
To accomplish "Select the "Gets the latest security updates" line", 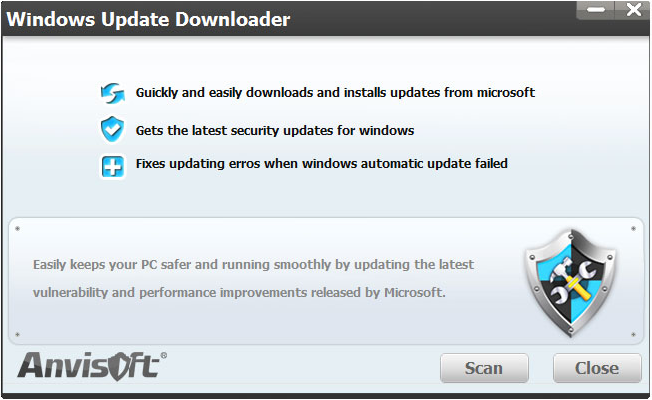I will click(x=274, y=130).
